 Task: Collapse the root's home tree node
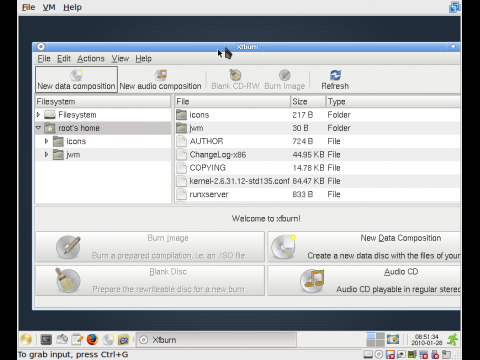(x=38, y=128)
